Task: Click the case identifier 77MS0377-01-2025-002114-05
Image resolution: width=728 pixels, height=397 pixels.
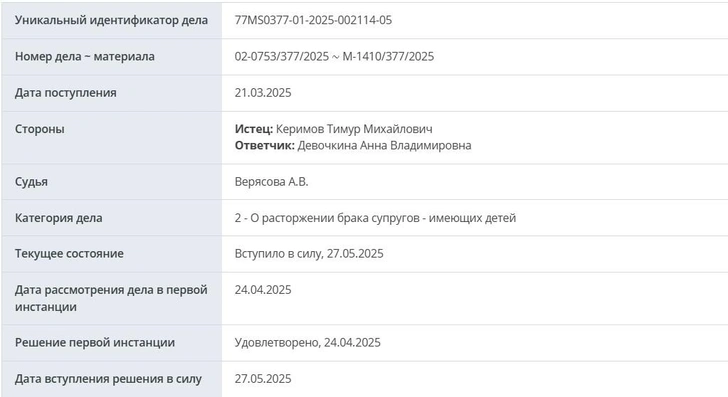Action: pyautogui.click(x=313, y=20)
